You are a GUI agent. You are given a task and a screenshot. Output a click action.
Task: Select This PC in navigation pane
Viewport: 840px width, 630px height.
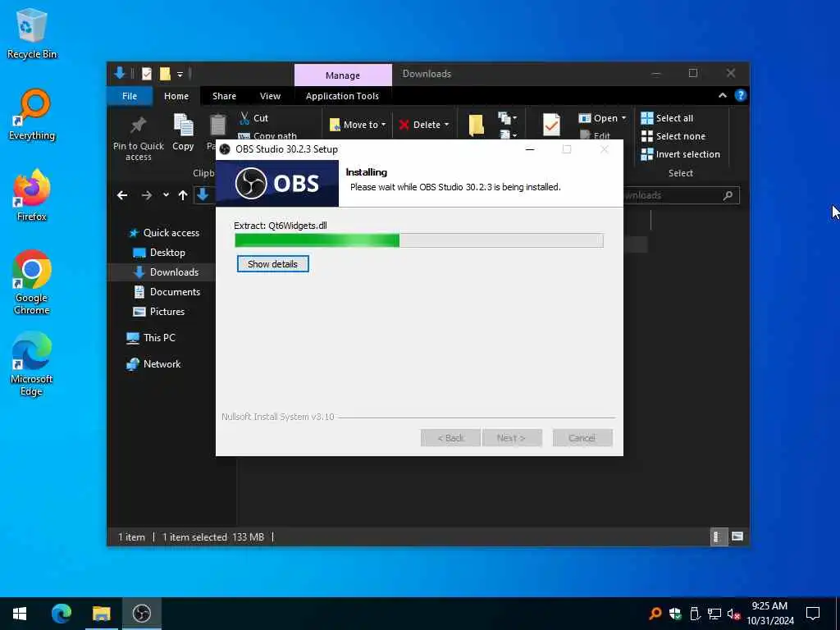pos(151,337)
